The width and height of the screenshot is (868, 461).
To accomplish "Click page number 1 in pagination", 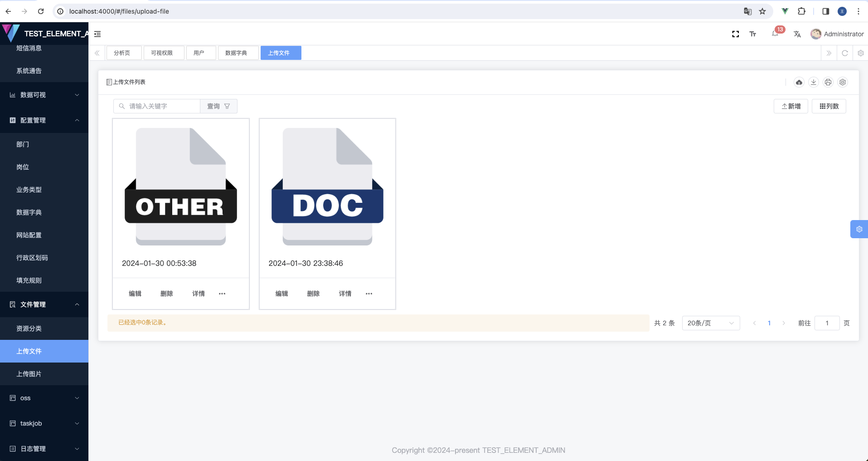I will pos(769,323).
